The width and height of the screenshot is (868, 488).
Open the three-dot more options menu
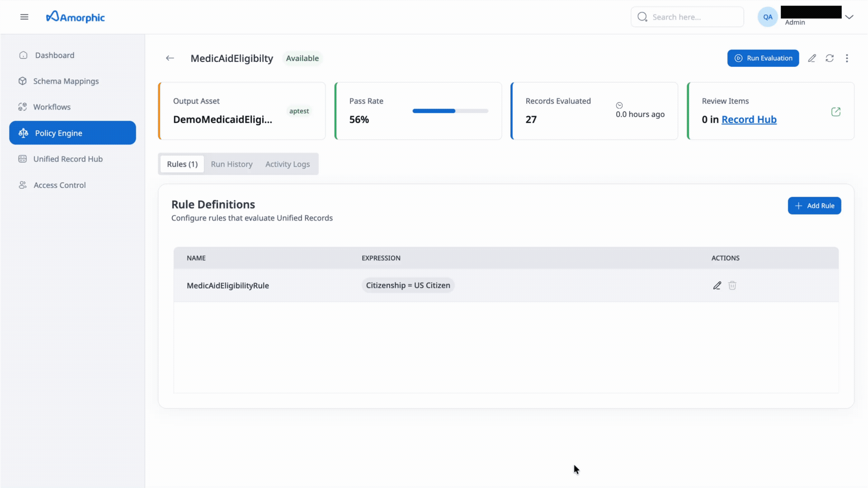coord(847,58)
